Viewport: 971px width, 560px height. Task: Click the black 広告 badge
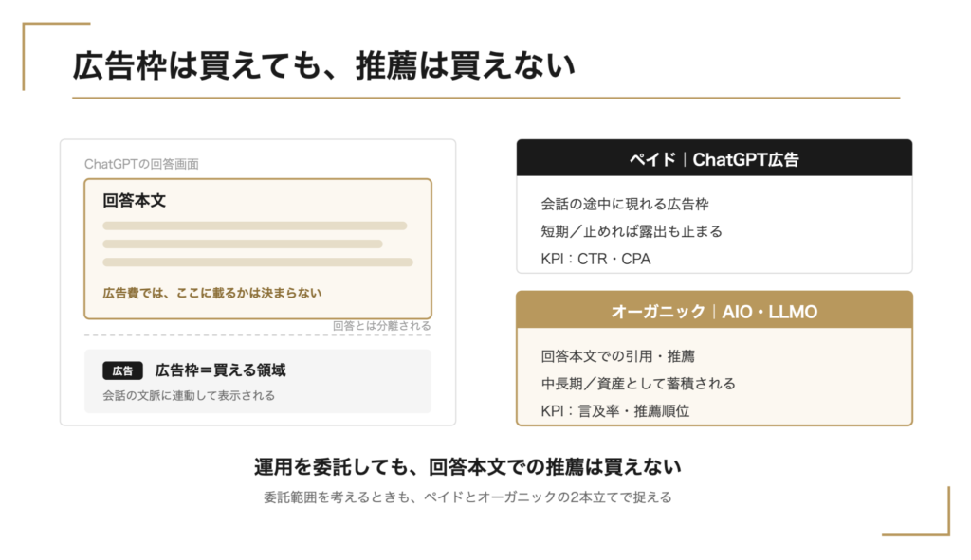[122, 370]
